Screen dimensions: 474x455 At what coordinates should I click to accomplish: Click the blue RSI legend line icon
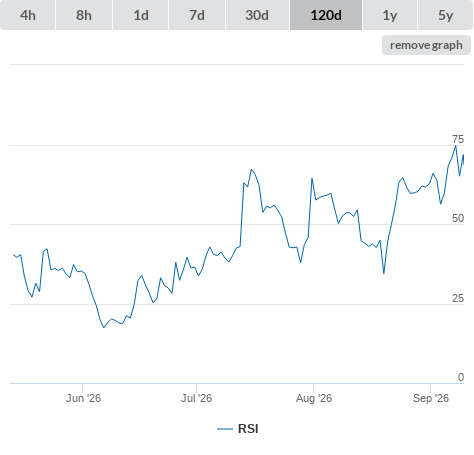click(x=225, y=429)
